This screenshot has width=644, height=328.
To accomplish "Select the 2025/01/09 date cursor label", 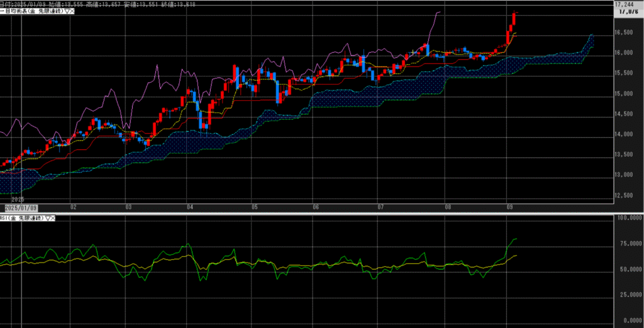I will pyautogui.click(x=21, y=206).
